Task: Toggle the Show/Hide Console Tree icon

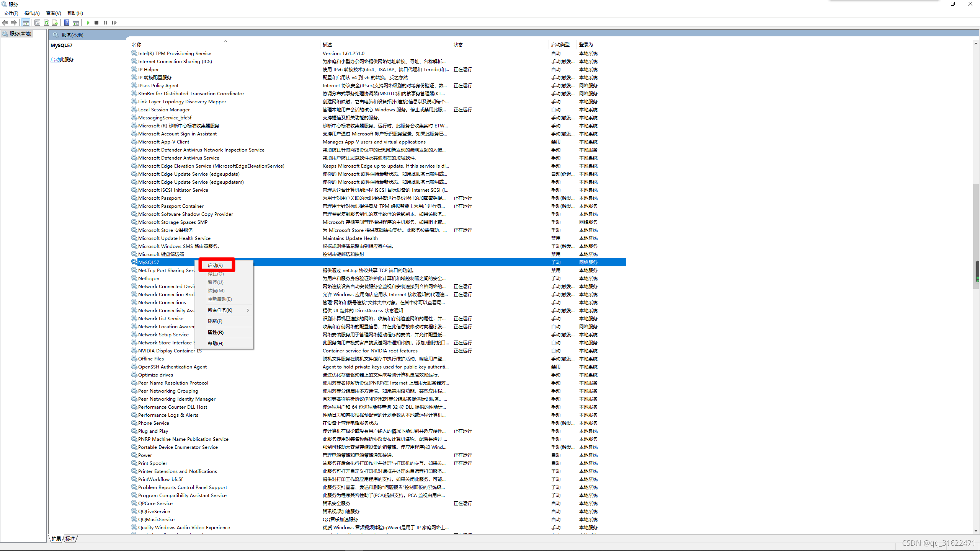Action: [26, 23]
